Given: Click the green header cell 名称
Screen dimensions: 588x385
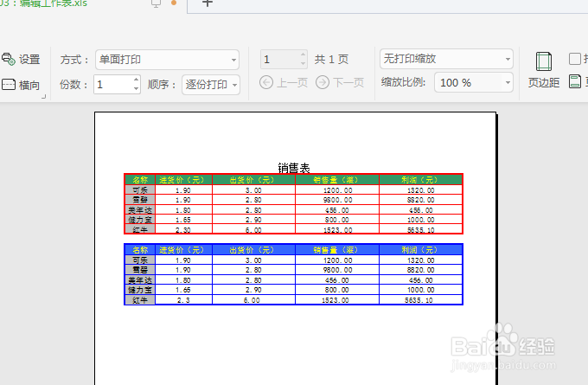Looking at the screenshot, I should pos(140,180).
